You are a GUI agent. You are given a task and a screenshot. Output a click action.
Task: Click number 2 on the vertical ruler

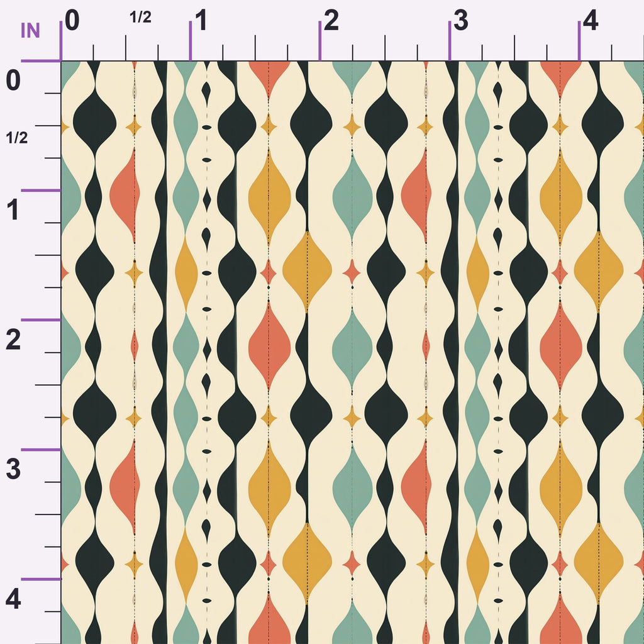[x=13, y=340]
